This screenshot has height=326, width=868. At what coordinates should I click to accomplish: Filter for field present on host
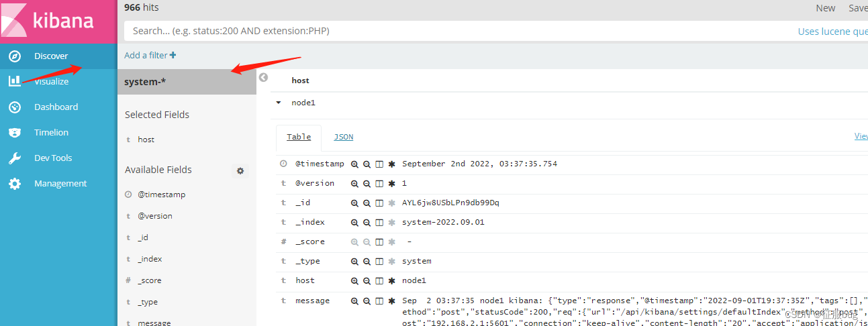click(x=391, y=280)
